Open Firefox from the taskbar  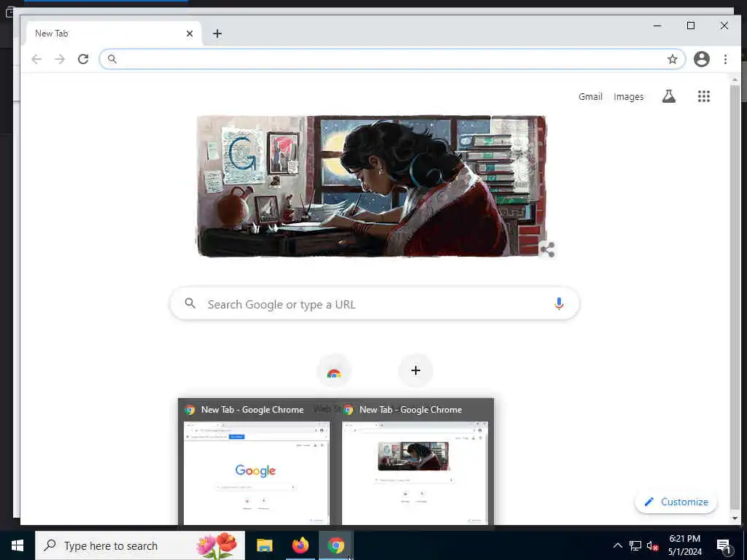300,545
